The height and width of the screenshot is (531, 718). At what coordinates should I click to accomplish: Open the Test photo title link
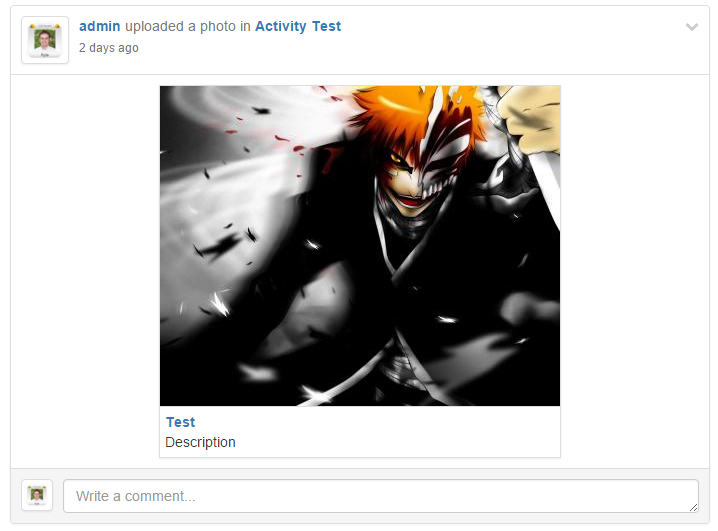click(180, 422)
